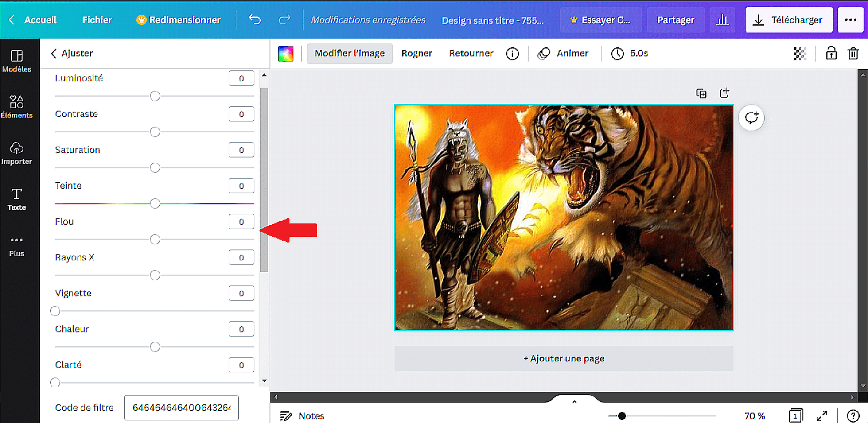Click the Télécharger download button
The image size is (868, 423).
tap(789, 20)
